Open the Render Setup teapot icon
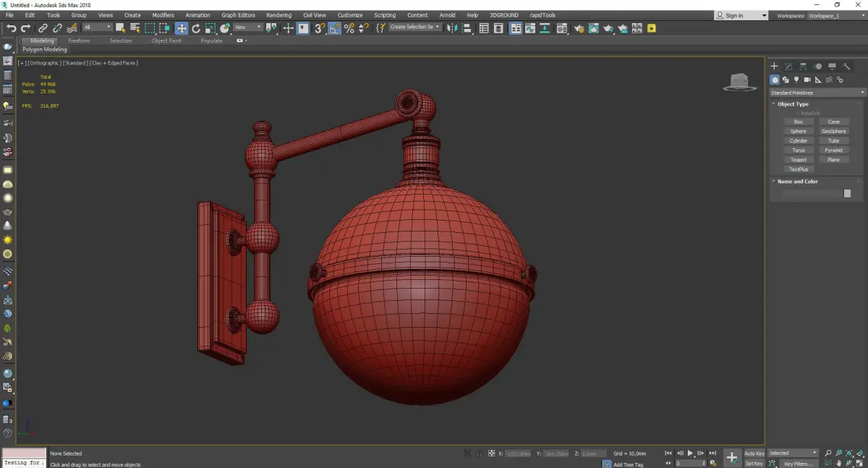Image resolution: width=868 pixels, height=468 pixels. coord(579,28)
